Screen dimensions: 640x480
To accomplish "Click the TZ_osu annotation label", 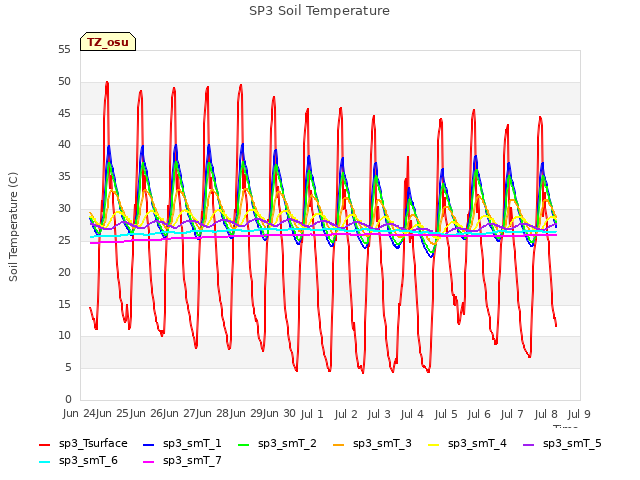I will click(108, 42).
